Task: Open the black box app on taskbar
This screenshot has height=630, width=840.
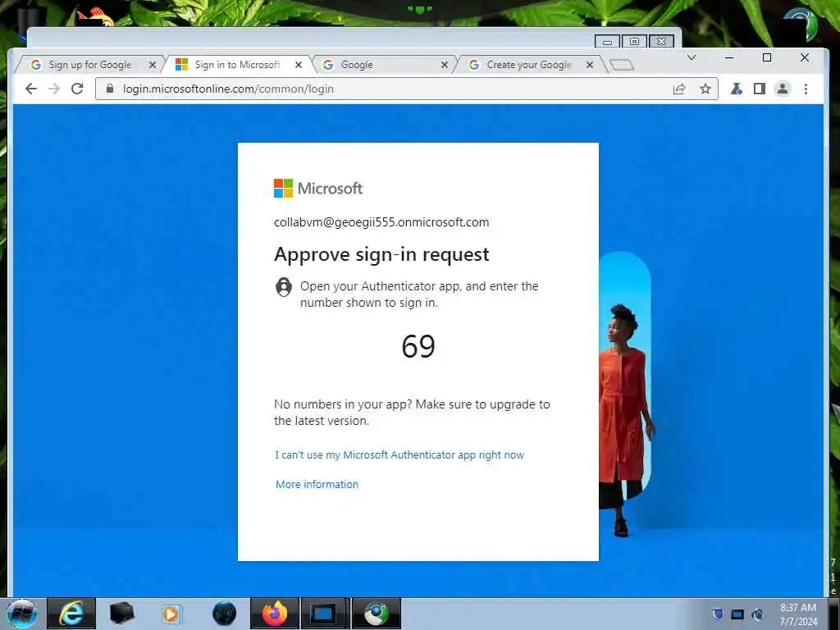Action: click(121, 614)
